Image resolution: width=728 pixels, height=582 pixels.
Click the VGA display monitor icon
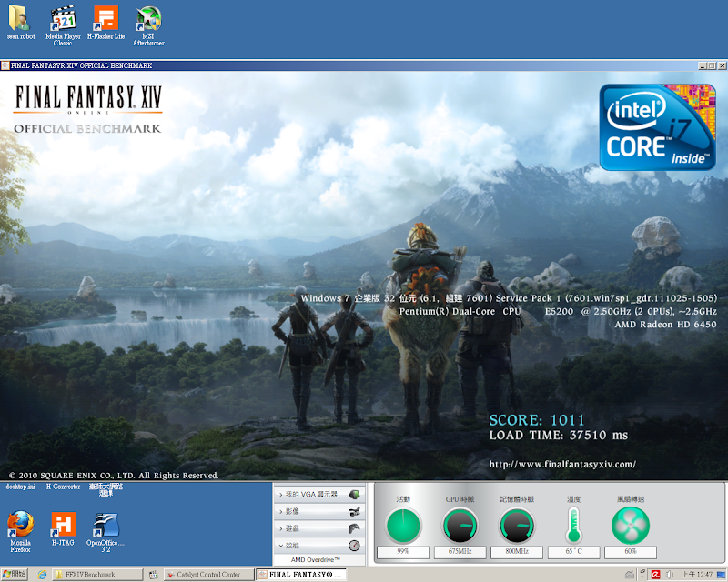tap(354, 495)
